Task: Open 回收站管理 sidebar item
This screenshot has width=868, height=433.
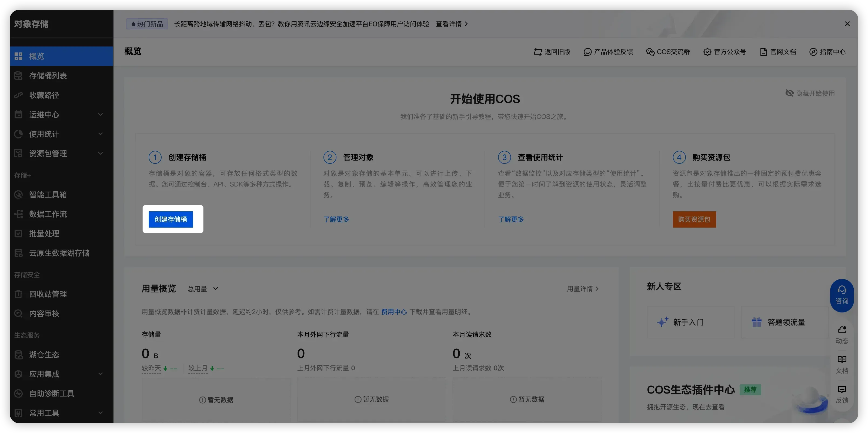Action: [48, 294]
